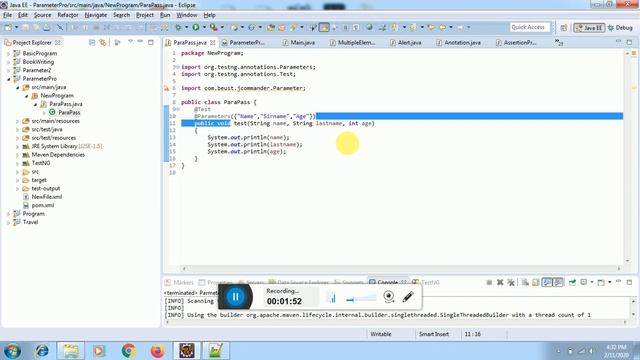Expand the BasicProgram project

(x=9, y=53)
